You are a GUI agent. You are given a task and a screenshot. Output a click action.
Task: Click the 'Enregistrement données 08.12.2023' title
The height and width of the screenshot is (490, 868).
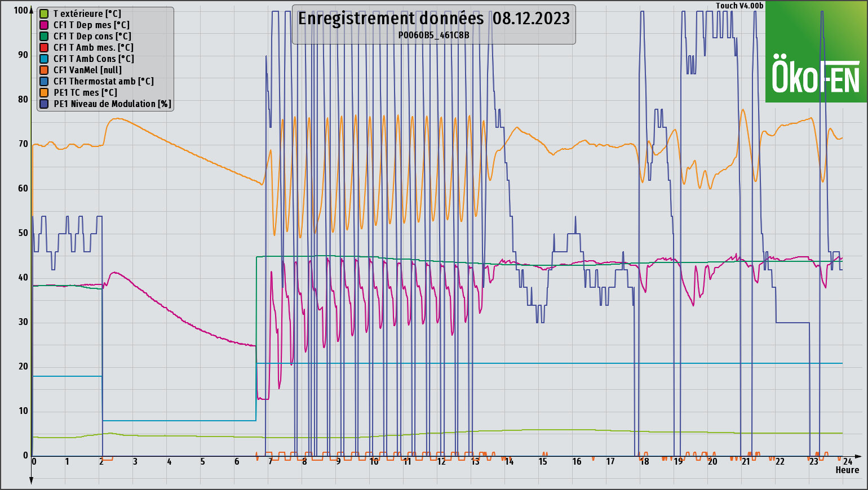pyautogui.click(x=434, y=19)
